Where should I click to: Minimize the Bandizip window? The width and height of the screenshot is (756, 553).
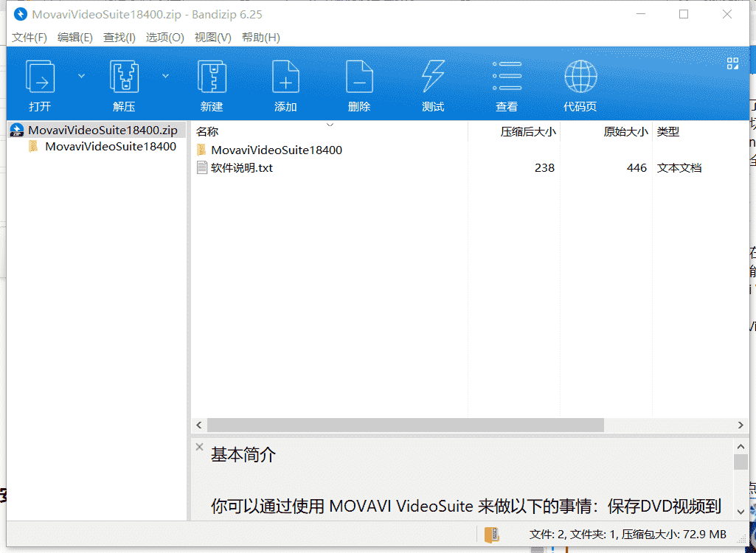[x=641, y=14]
